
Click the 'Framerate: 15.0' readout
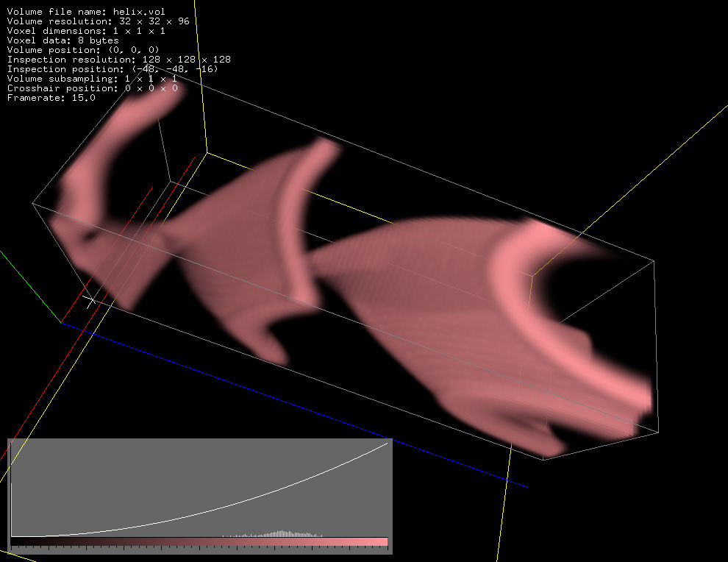[x=51, y=98]
